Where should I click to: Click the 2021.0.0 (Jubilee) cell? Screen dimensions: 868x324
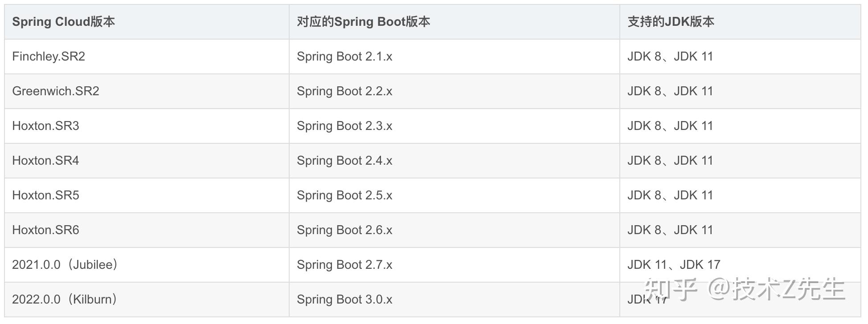click(65, 265)
